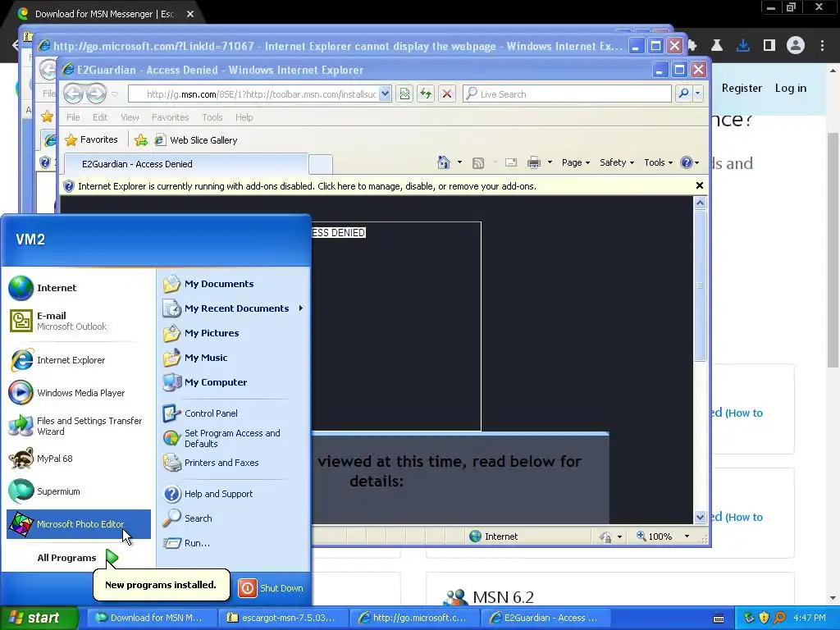
Task: Switch to escargot-msn taskbar item
Action: (x=283, y=618)
